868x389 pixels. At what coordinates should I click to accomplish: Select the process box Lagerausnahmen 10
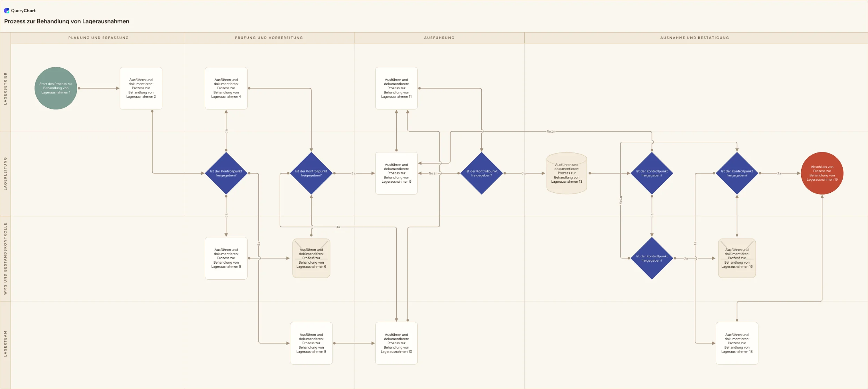coord(396,343)
